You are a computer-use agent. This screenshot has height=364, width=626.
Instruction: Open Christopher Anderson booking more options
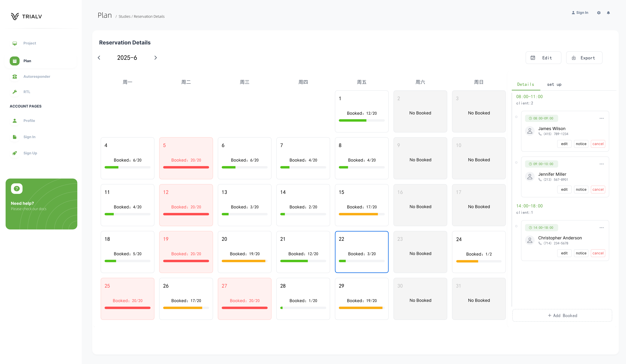click(601, 228)
